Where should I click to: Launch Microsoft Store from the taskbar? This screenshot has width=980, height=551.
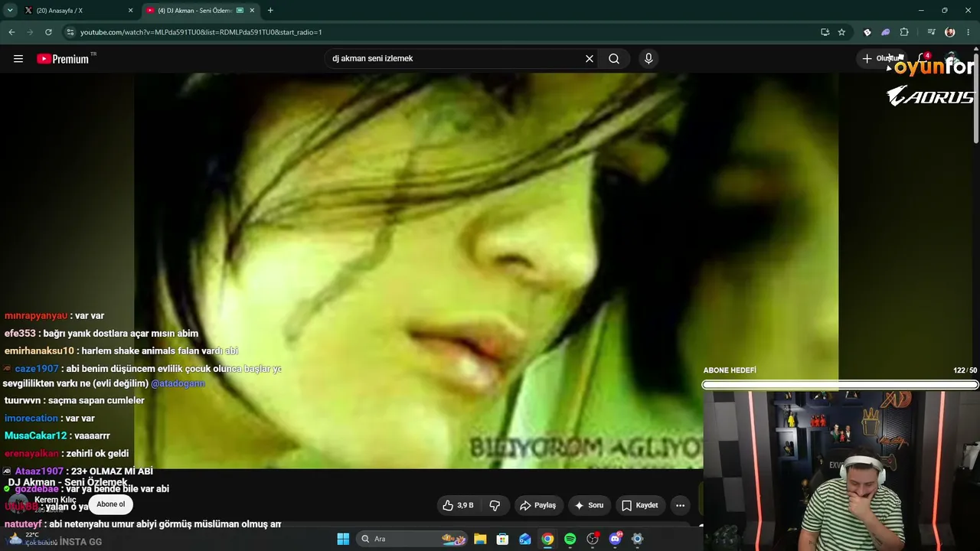pyautogui.click(x=502, y=539)
